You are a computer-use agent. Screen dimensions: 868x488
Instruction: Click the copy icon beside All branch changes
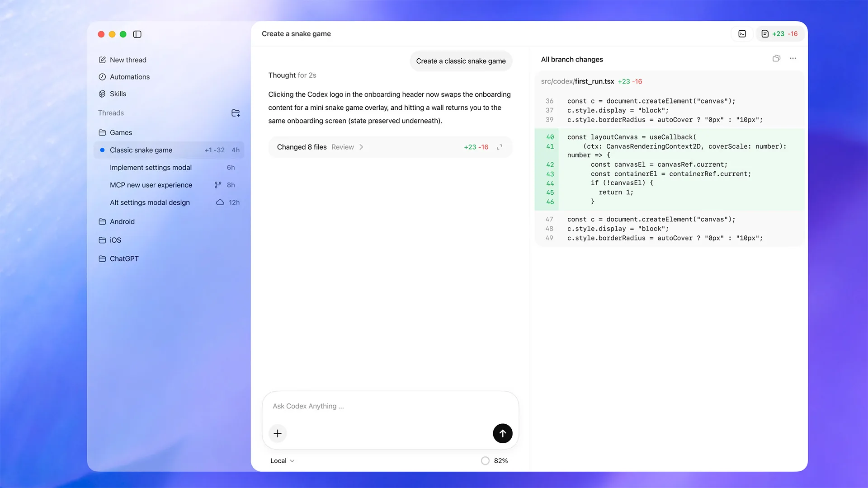click(x=776, y=58)
